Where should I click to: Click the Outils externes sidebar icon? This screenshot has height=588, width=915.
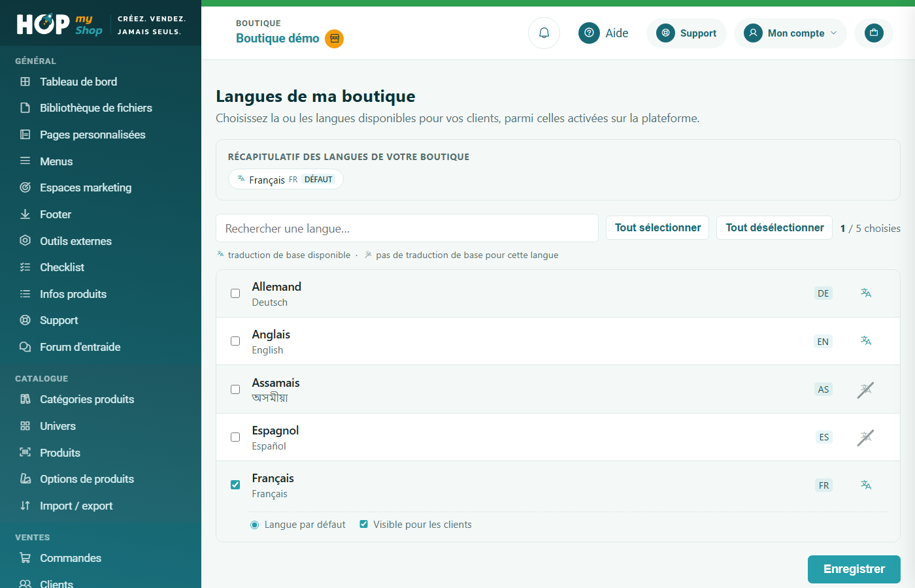point(25,240)
